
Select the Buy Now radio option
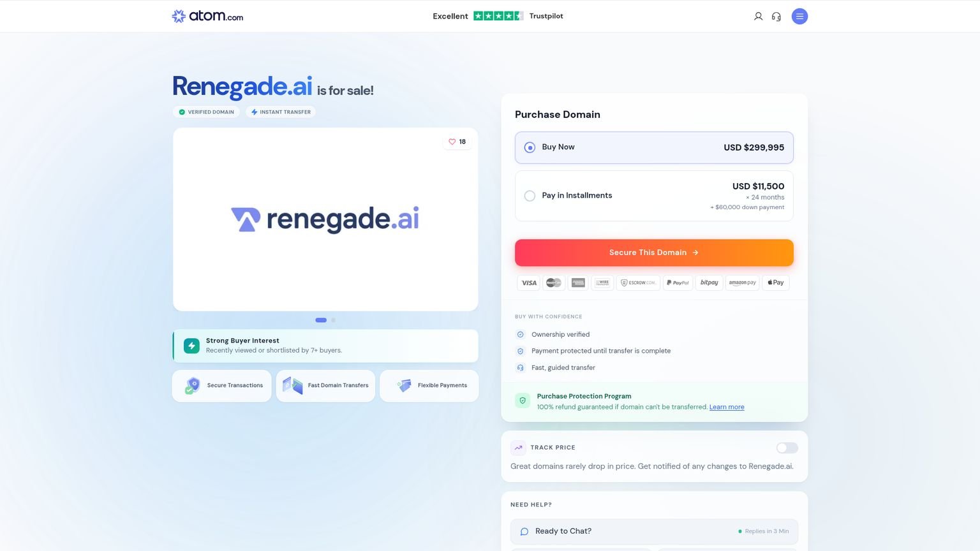point(530,147)
